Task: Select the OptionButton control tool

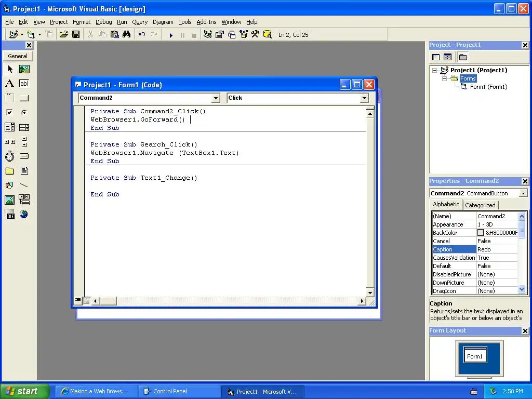Action: coord(24,112)
